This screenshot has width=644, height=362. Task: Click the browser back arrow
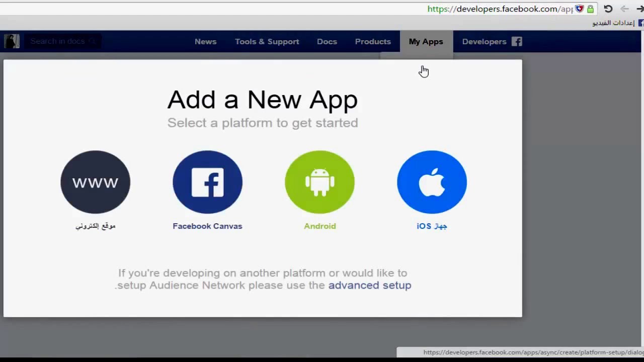tap(624, 9)
